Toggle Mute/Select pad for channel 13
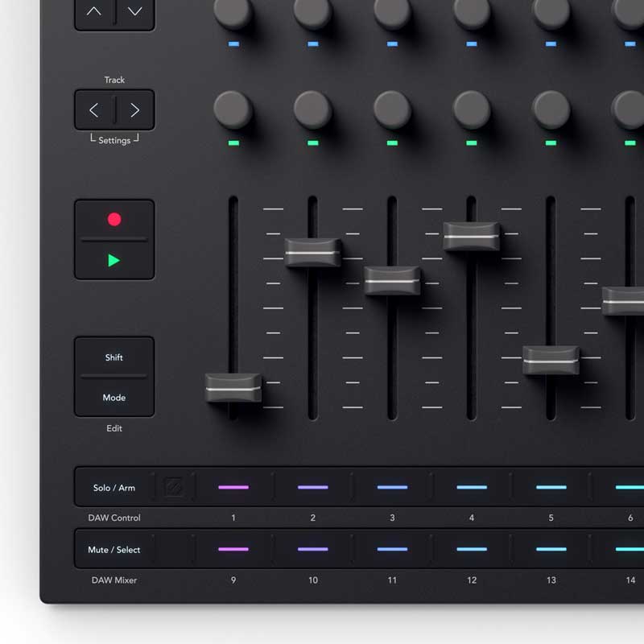Image resolution: width=644 pixels, height=644 pixels. 551,550
